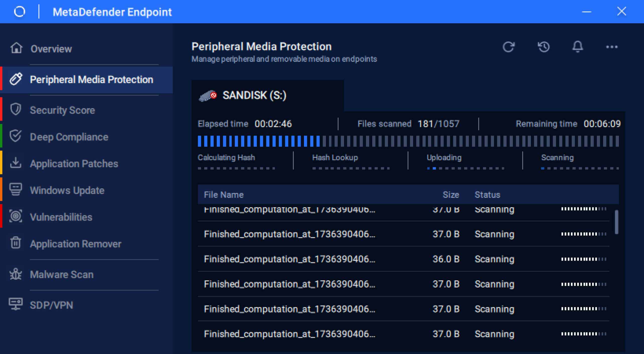The width and height of the screenshot is (644, 354).
Task: Click the refresh icon in the header
Action: (x=509, y=47)
